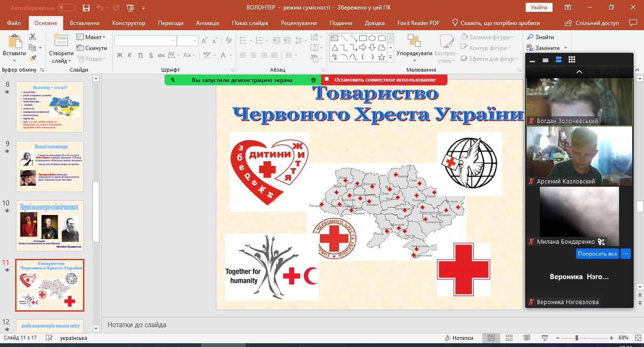Click the Увійти sign-in button
Image resolution: width=644 pixels, height=347 pixels.
539,8
